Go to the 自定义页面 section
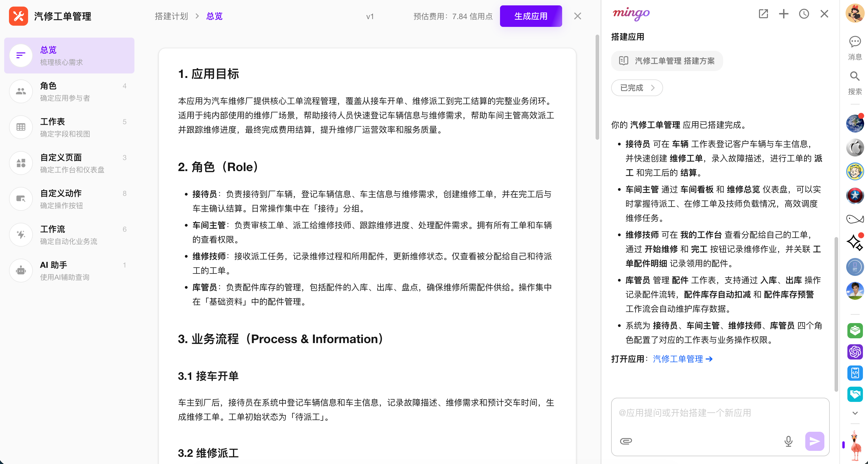868x464 pixels. [x=69, y=163]
